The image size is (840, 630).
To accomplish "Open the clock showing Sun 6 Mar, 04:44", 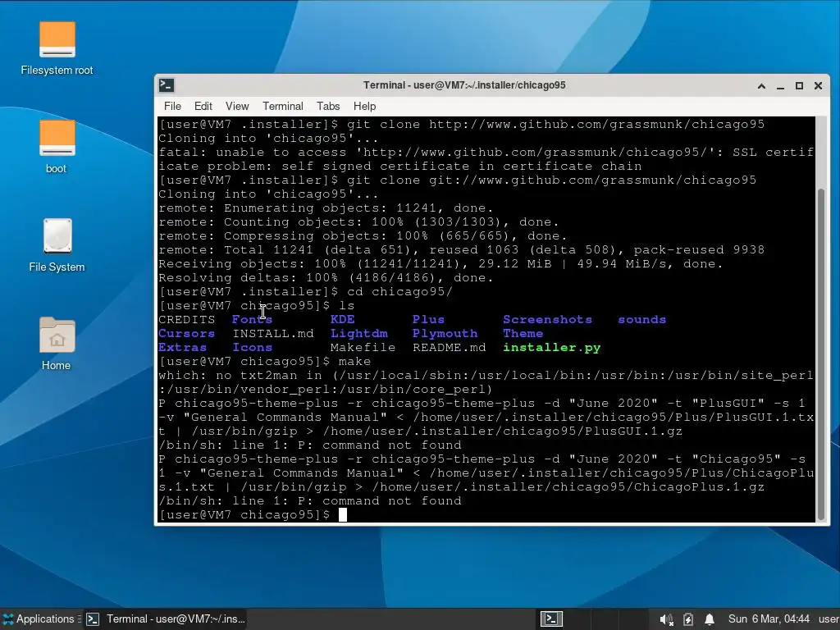I will pyautogui.click(x=769, y=619).
